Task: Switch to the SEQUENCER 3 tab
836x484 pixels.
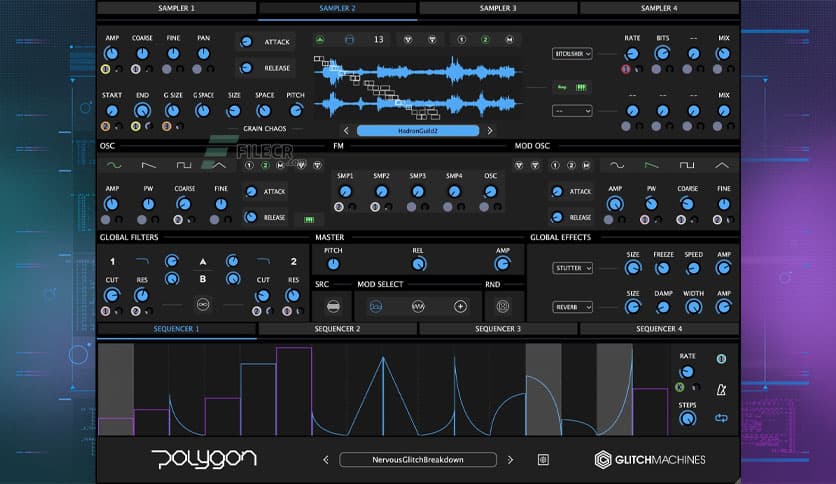Action: tap(498, 329)
